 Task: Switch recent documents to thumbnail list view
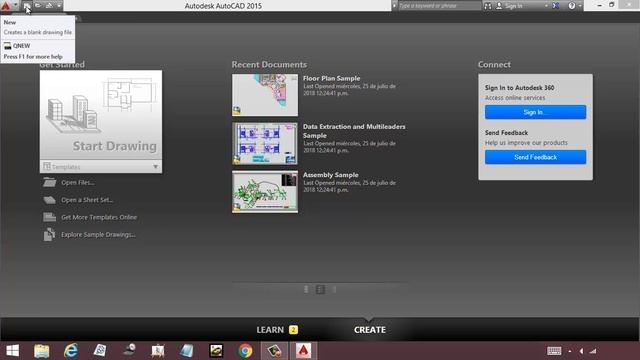(321, 289)
